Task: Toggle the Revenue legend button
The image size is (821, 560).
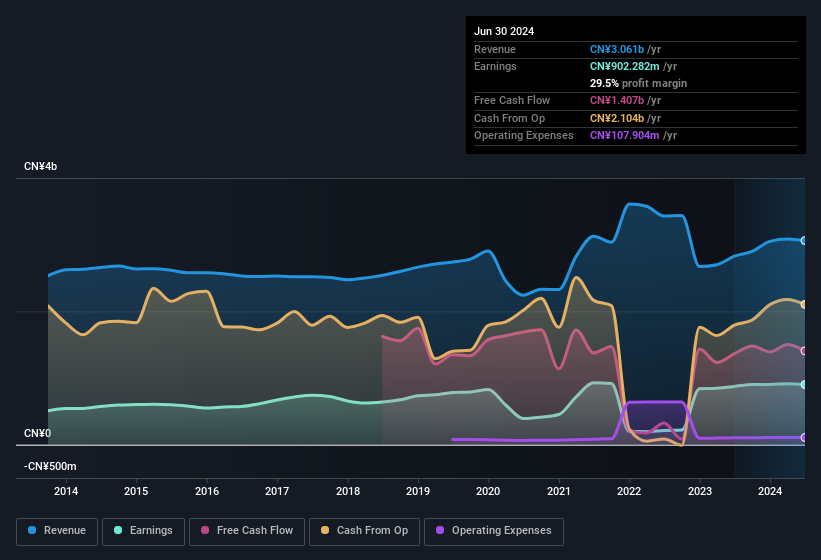Action: pyautogui.click(x=57, y=531)
